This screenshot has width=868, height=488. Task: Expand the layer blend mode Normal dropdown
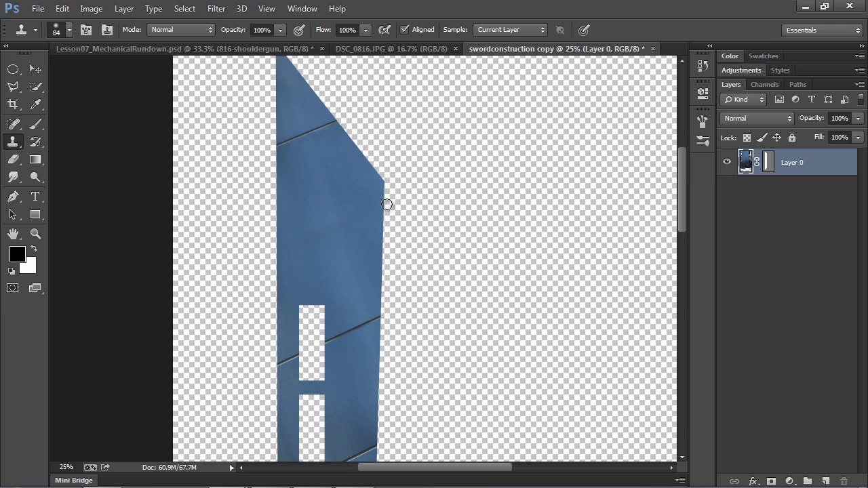click(x=757, y=119)
